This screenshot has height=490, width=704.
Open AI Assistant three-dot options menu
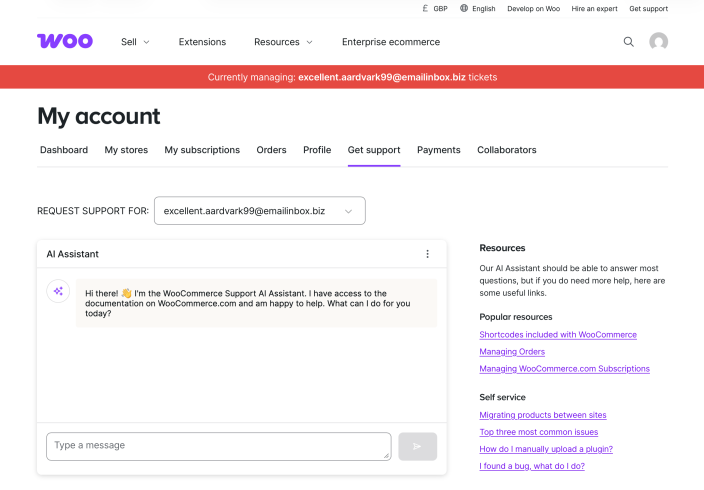[x=427, y=254]
